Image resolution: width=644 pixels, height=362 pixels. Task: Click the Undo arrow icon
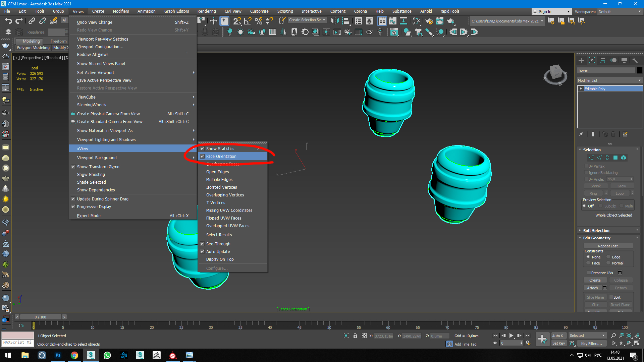click(8, 21)
